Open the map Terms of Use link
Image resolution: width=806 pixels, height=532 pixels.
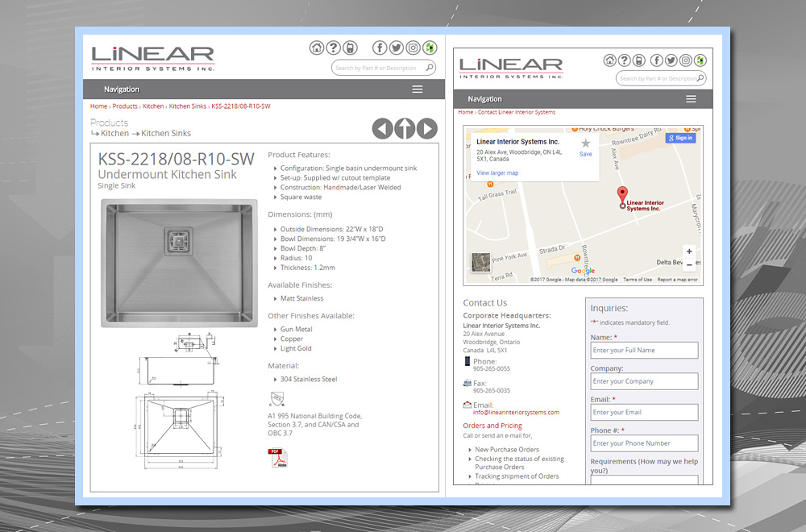click(x=638, y=280)
